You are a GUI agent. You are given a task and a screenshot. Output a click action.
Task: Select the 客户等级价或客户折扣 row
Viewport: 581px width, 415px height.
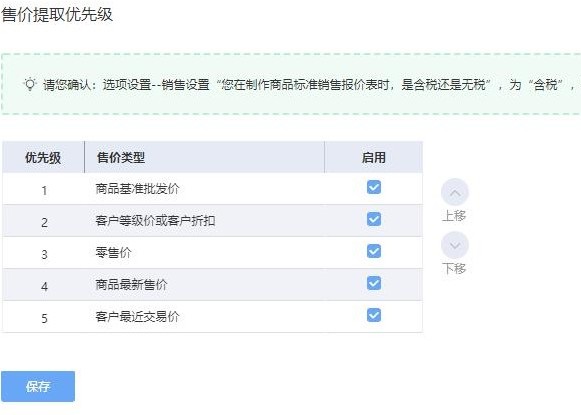tap(212, 220)
